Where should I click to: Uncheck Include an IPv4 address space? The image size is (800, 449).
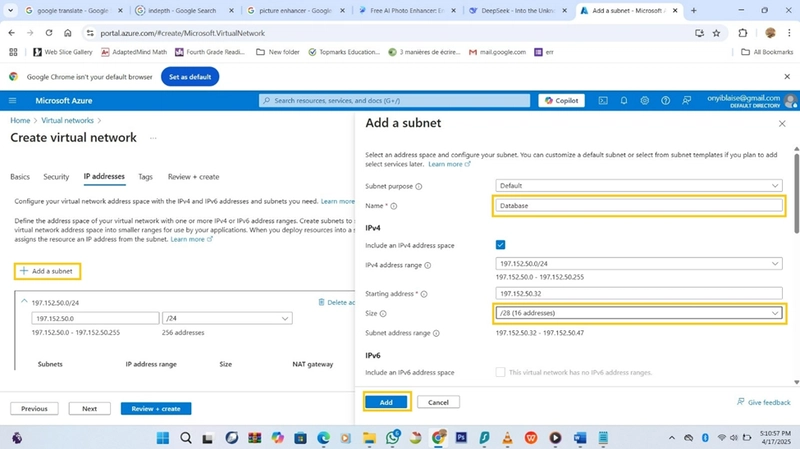(x=501, y=245)
